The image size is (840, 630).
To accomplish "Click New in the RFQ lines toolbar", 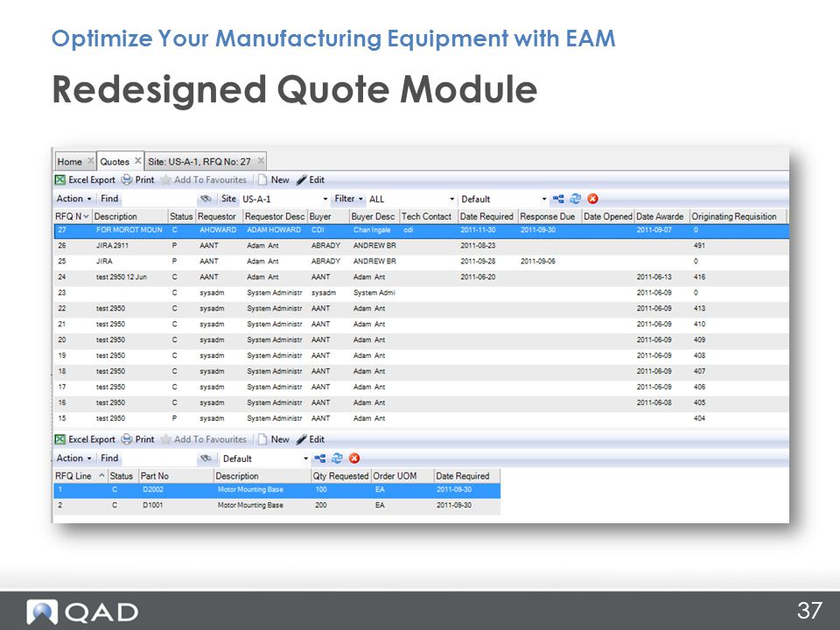I will pyautogui.click(x=274, y=439).
